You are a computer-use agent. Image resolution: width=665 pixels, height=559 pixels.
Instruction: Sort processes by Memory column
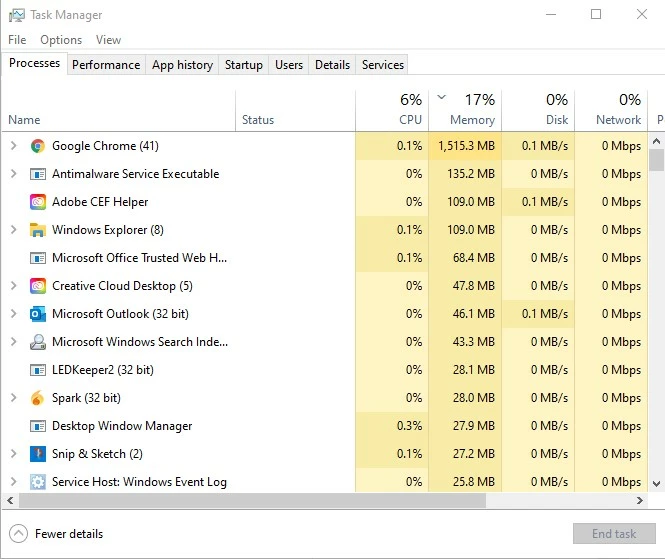click(465, 110)
